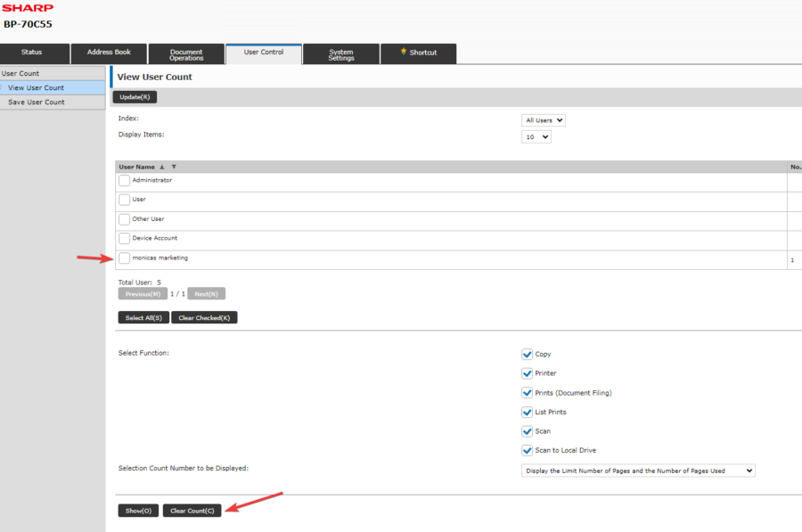The width and height of the screenshot is (802, 532).
Task: Change Display Items from the dropdown
Action: point(536,136)
